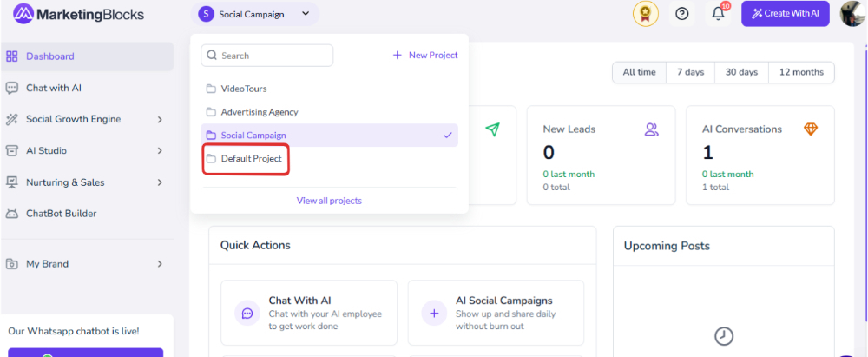Click the New Leads people icon
The width and height of the screenshot is (868, 357).
point(652,129)
